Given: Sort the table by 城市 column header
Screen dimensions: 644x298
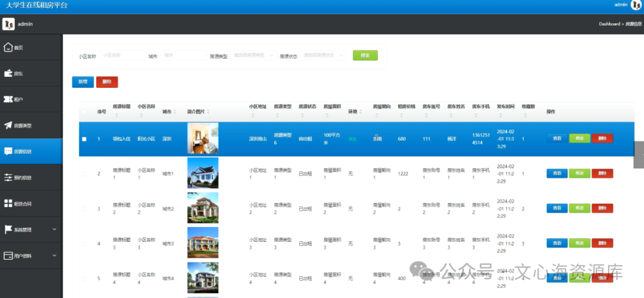Looking at the screenshot, I should [x=175, y=112].
